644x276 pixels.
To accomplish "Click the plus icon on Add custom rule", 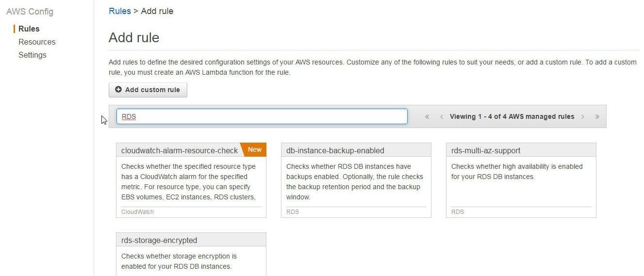I will click(x=118, y=90).
